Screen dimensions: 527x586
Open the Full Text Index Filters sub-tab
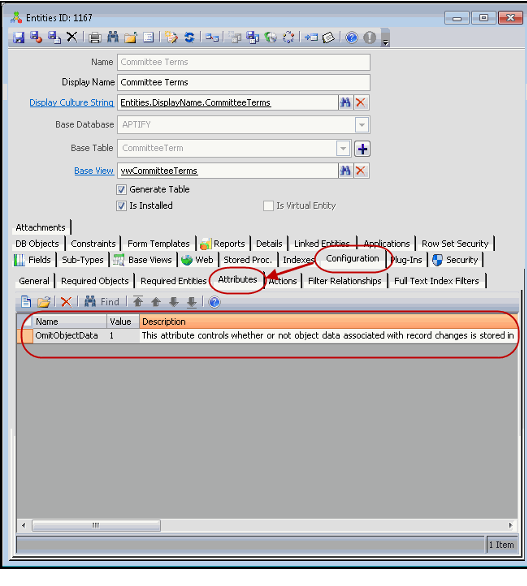437,281
